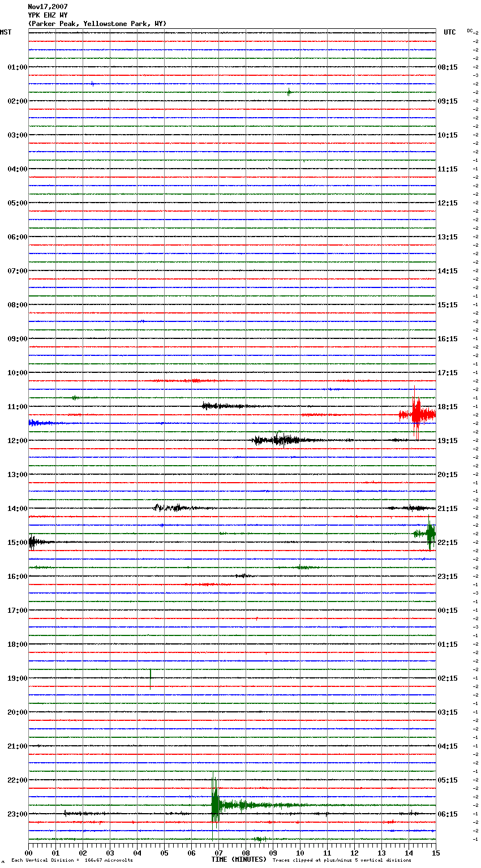Click the 12:15 UTC time label
The width and height of the screenshot is (481, 868).
click(448, 203)
